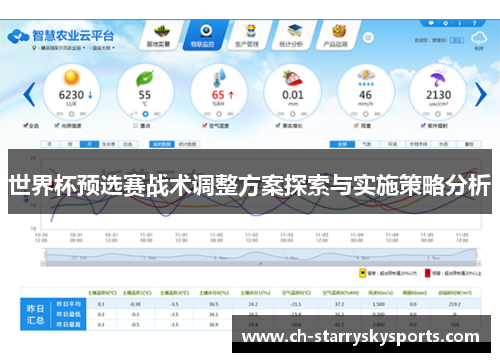500x362 pixels.
Task: Select the 天 day range tab
Action: tap(50, 144)
